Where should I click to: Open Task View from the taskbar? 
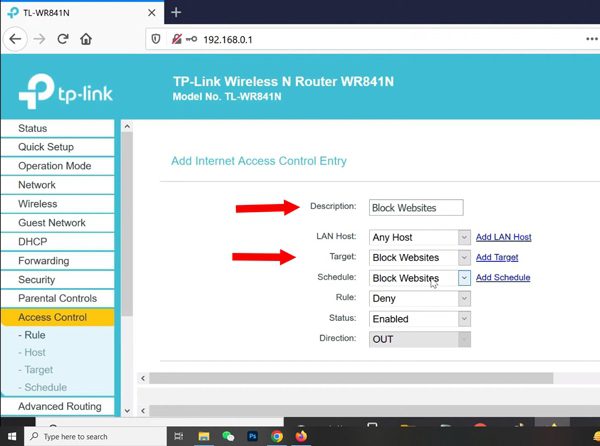pyautogui.click(x=179, y=436)
